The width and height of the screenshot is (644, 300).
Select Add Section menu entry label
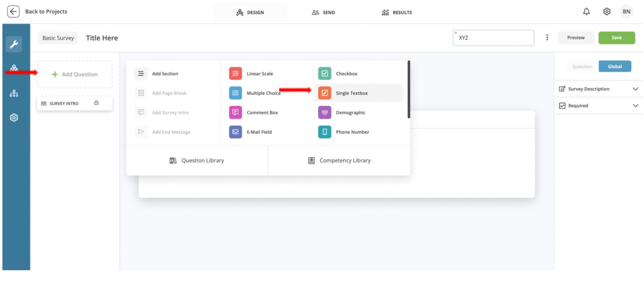[x=165, y=74]
